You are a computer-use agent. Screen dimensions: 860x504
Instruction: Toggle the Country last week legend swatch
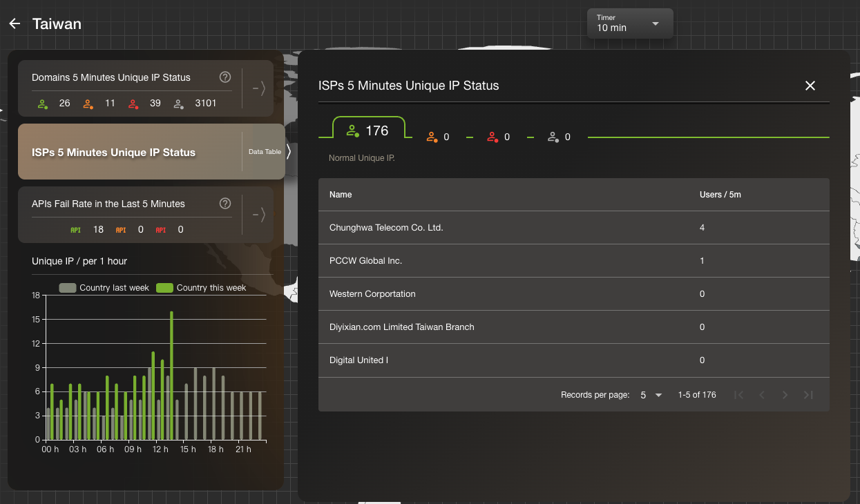(x=67, y=288)
